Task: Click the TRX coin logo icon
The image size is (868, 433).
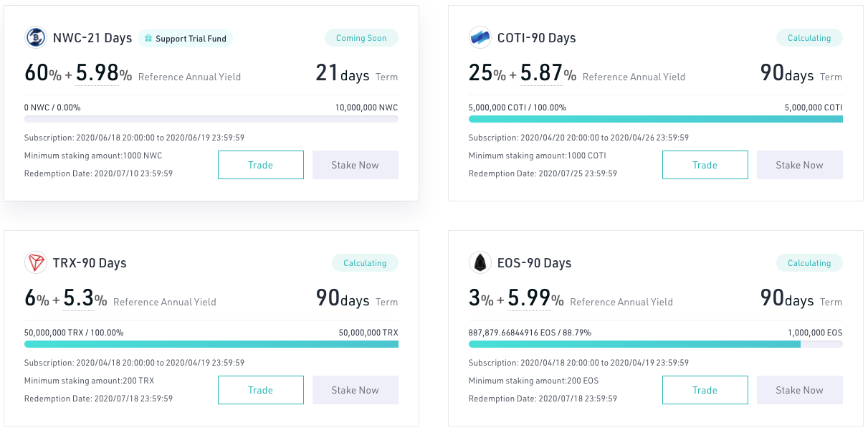Action: pos(36,263)
